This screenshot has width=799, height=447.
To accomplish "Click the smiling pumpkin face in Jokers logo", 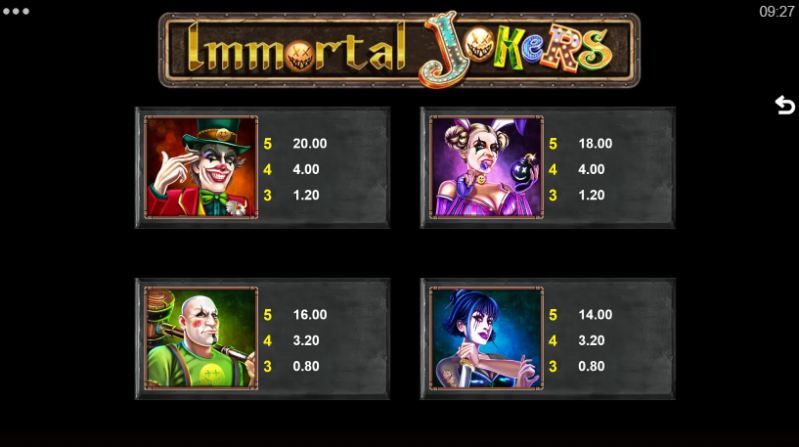I will pyautogui.click(x=479, y=44).
